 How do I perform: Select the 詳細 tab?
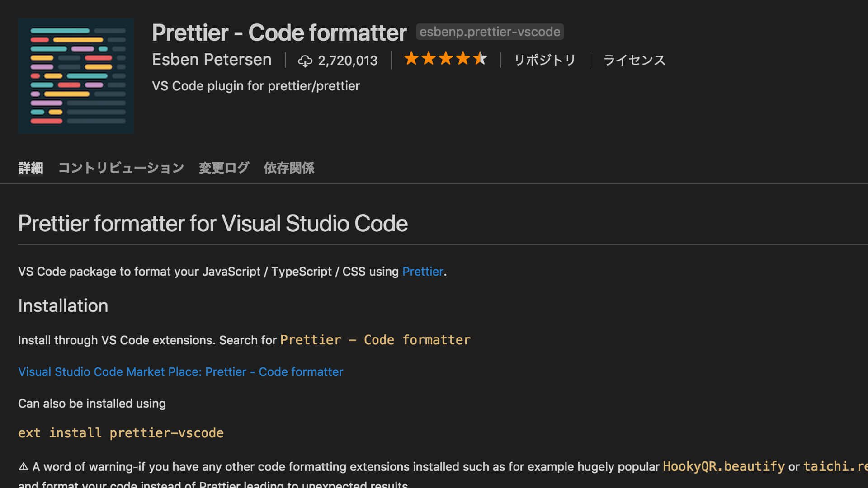point(30,168)
